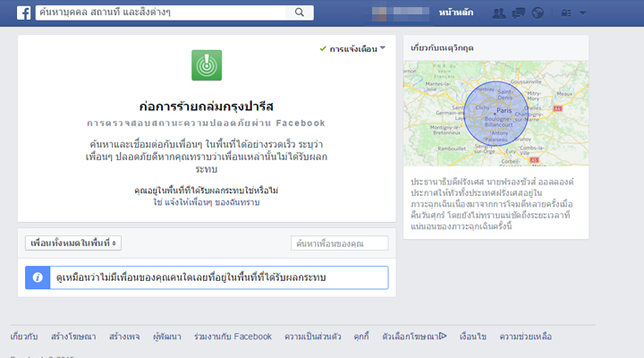Click ใช่ แจ้งให้เพื่อนๆ ของฉันทราบ link
The height and width of the screenshot is (358, 644).
(207, 202)
